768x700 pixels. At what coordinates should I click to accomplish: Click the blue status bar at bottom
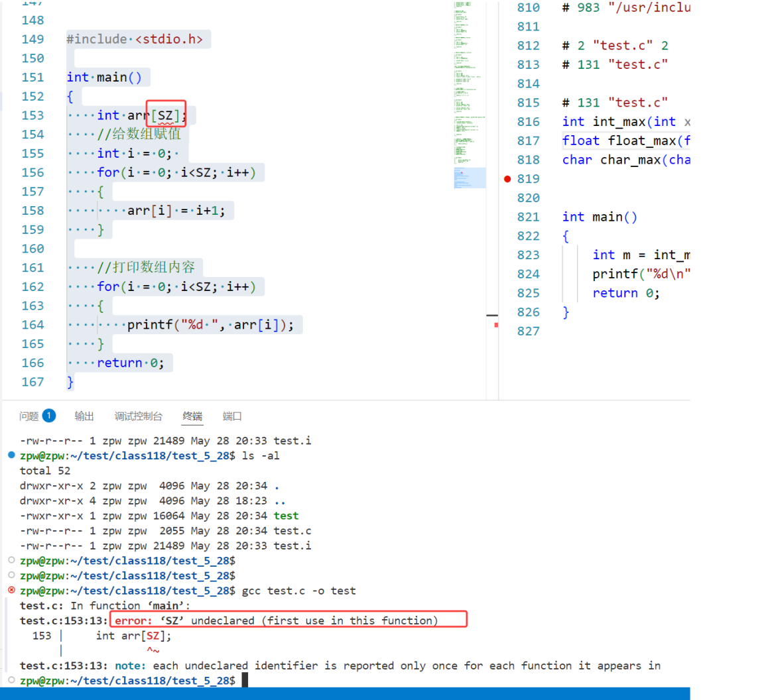(345, 693)
